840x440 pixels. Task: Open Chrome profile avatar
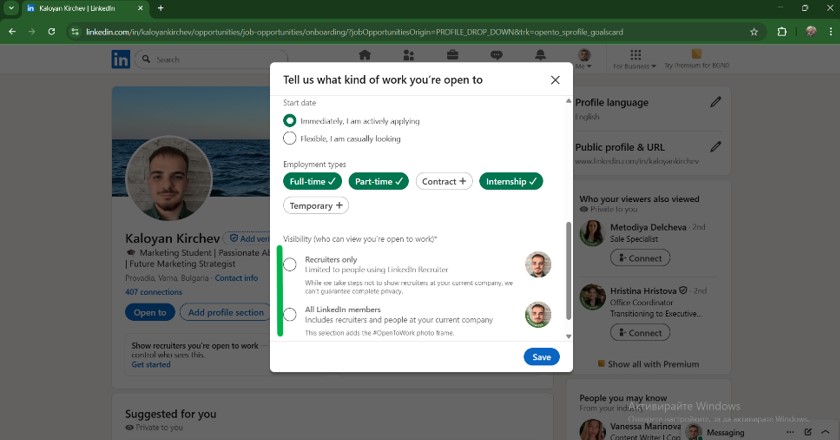[811, 32]
